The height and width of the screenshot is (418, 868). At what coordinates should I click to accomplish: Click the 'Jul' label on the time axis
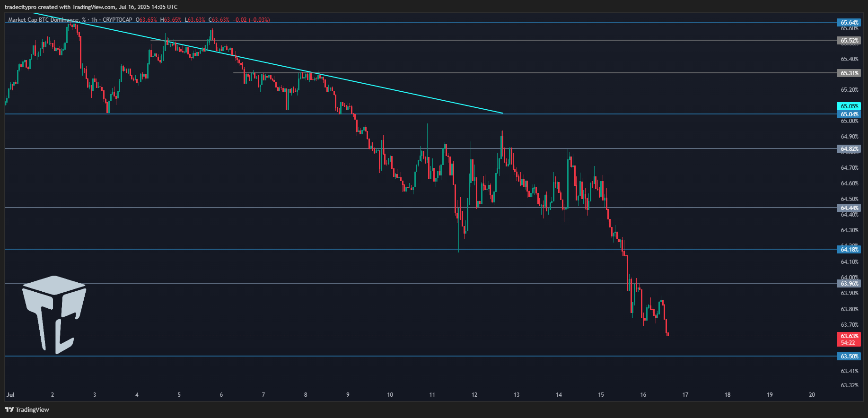tap(10, 395)
